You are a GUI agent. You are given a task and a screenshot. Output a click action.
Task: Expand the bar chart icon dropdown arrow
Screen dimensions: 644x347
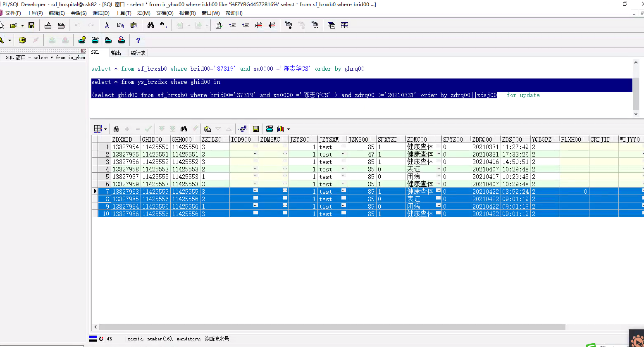pos(288,129)
